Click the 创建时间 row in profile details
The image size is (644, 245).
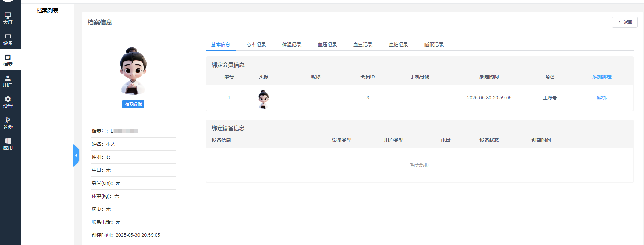[x=133, y=235]
